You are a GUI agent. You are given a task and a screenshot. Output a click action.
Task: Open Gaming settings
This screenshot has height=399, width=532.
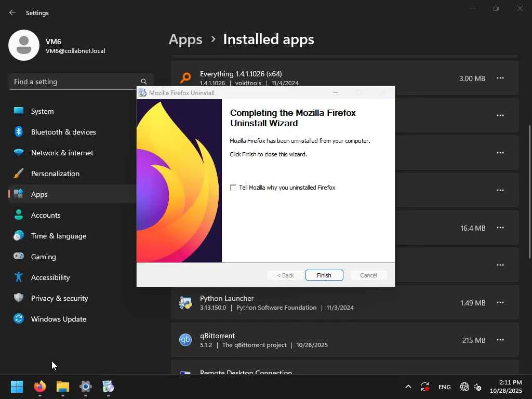73,257
